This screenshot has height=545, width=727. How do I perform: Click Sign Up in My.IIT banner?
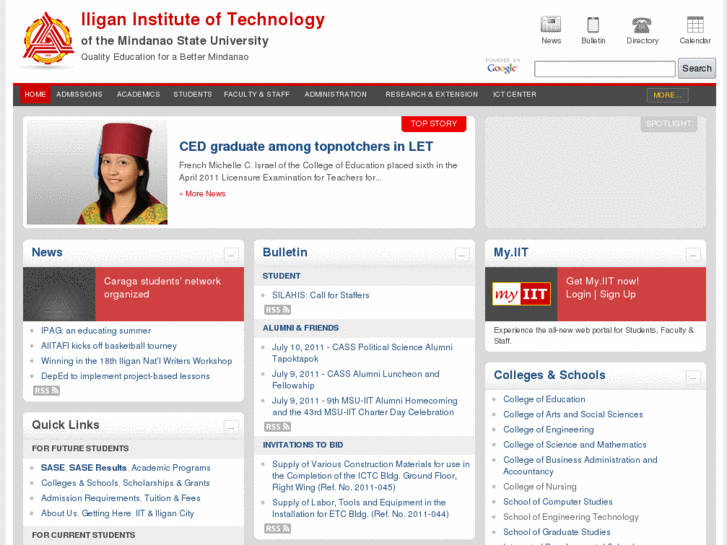pos(618,295)
